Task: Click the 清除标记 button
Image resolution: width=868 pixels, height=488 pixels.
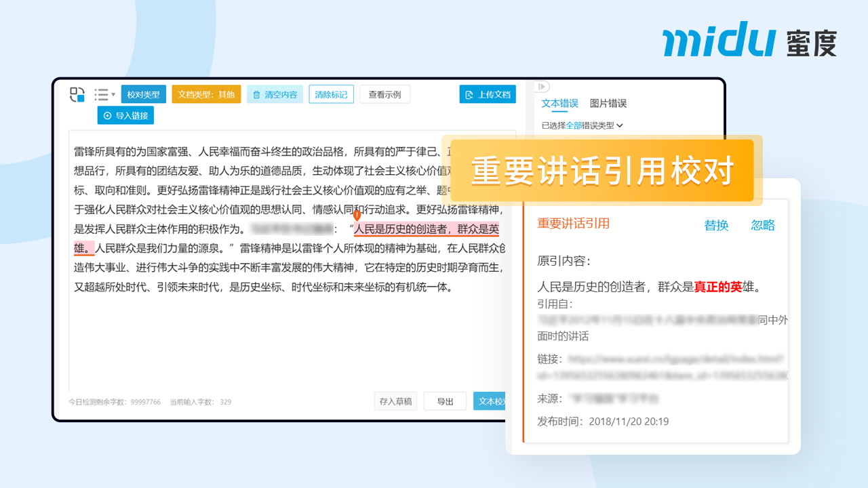Action: click(331, 95)
